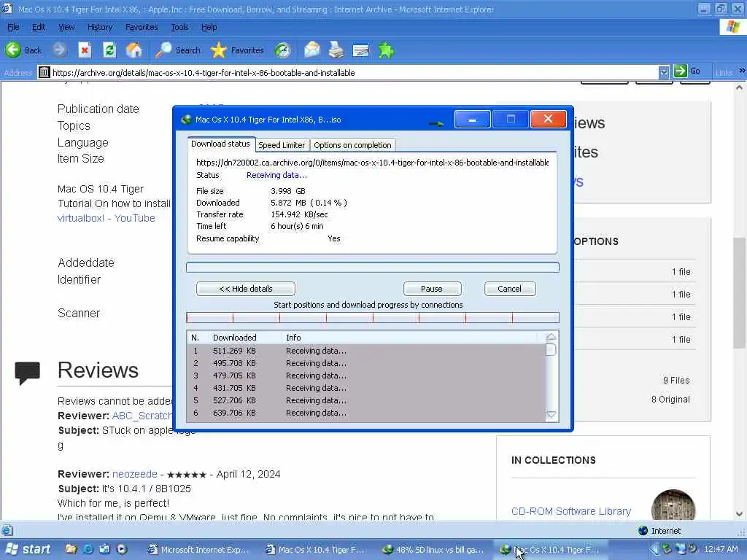The height and width of the screenshot is (560, 747).
Task: Click the Edit page toolbar icon
Action: [360, 50]
